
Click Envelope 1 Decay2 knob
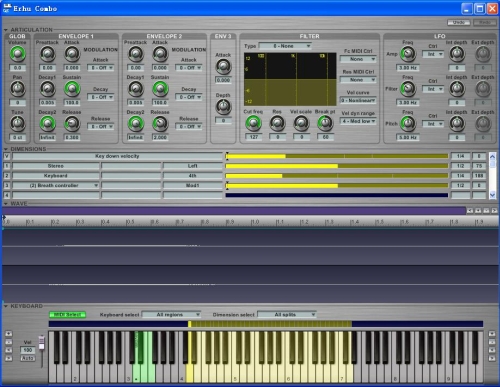[47, 124]
